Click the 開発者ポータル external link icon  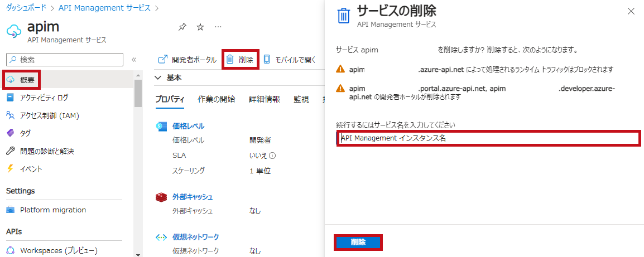(x=163, y=60)
